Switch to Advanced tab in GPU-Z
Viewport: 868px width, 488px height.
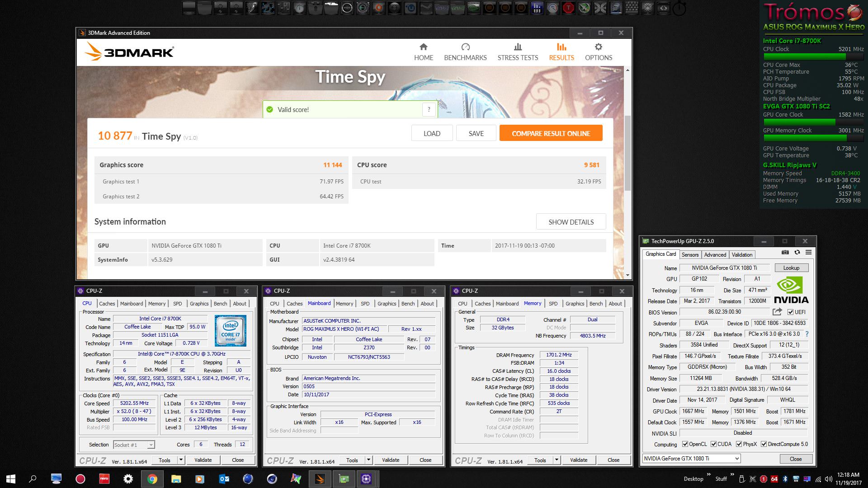pos(715,255)
